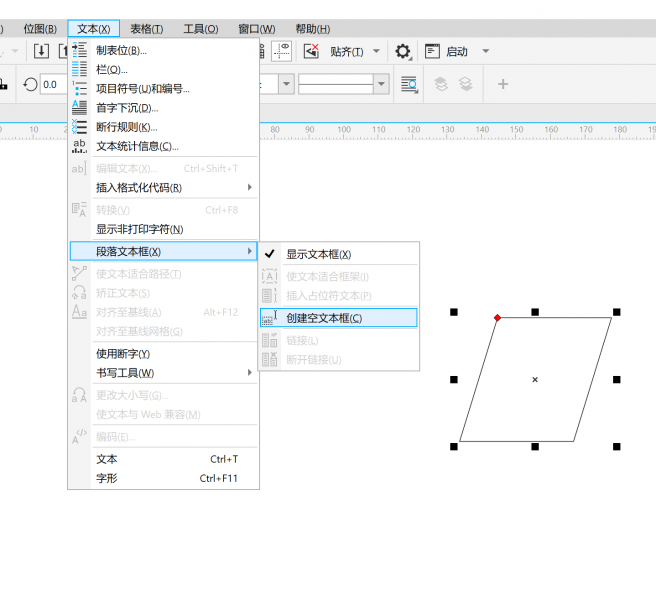Open the 文本 Ctrl+T docker entry

point(164,459)
